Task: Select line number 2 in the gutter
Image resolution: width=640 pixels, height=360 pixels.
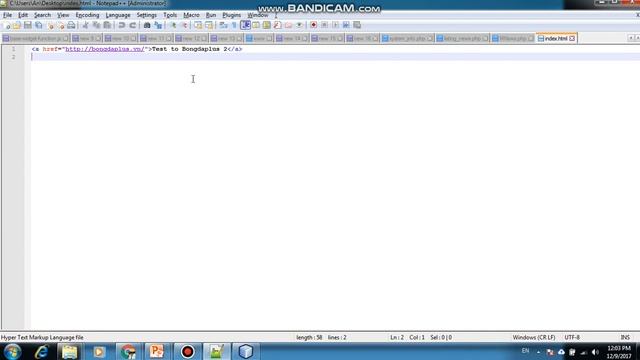Action: tap(13, 57)
